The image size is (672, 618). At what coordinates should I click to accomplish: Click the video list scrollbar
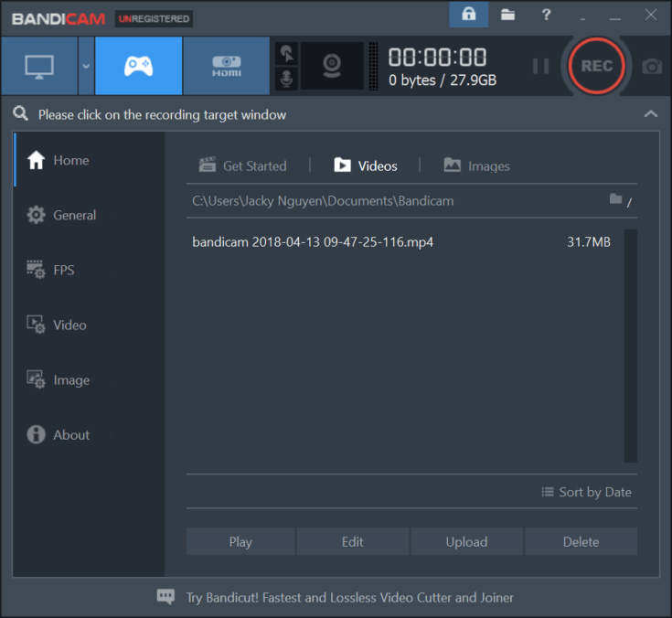coord(631,346)
